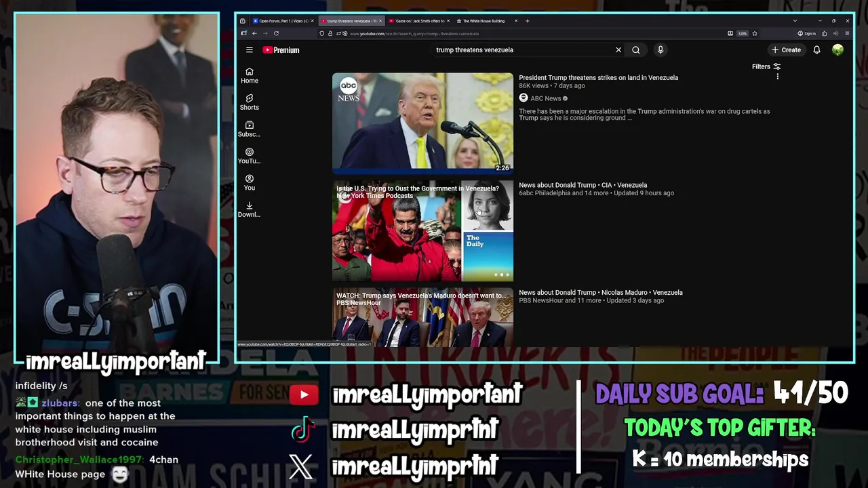Go to YouTube Premium home logo
The image size is (868, 488).
[x=281, y=50]
